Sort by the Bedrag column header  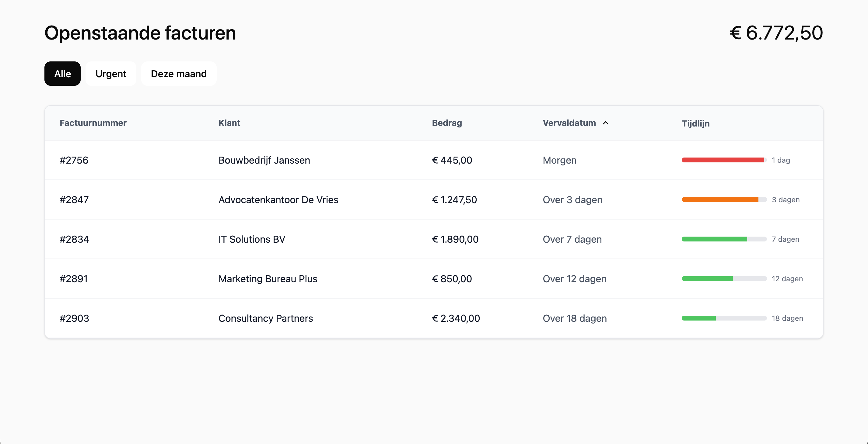point(447,123)
